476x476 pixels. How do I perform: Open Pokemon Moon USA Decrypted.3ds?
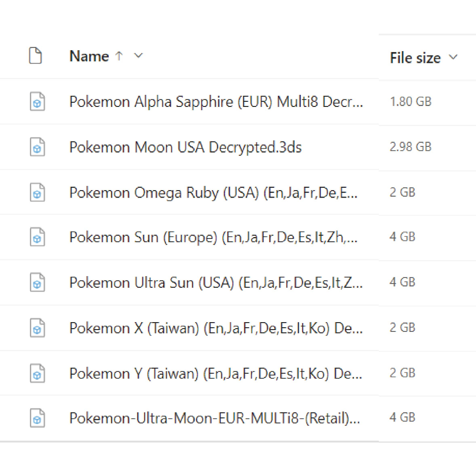pyautogui.click(x=185, y=147)
